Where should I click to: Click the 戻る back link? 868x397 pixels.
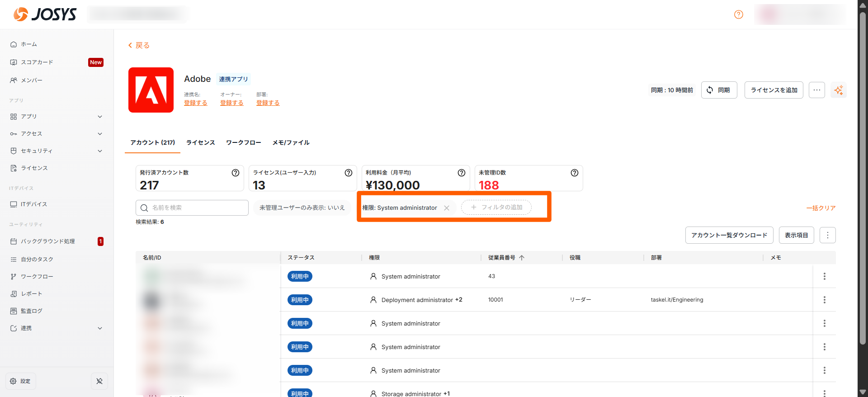click(139, 45)
